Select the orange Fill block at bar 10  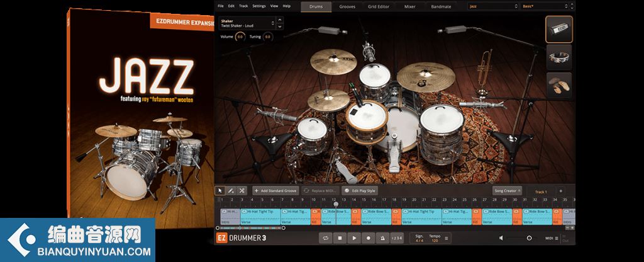click(316, 217)
